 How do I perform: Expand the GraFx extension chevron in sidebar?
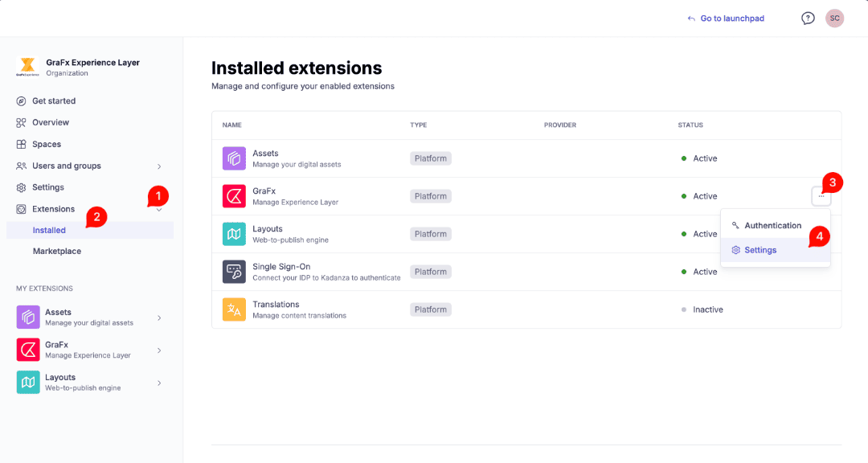click(159, 350)
